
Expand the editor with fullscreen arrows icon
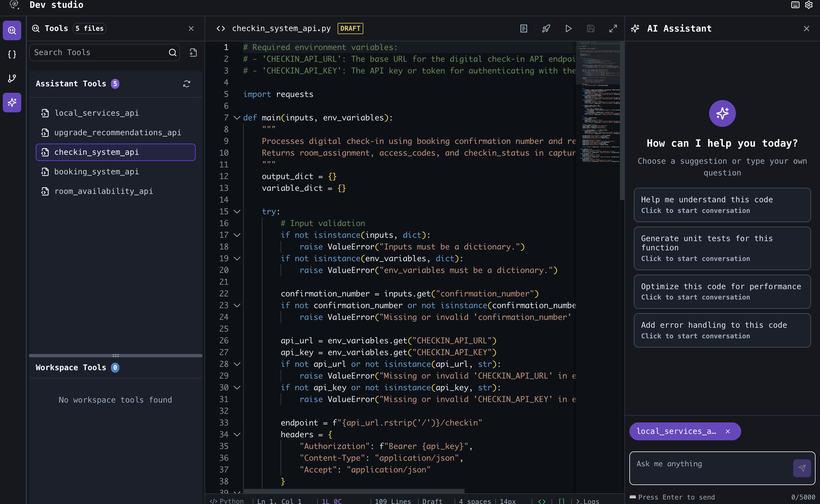click(x=613, y=29)
